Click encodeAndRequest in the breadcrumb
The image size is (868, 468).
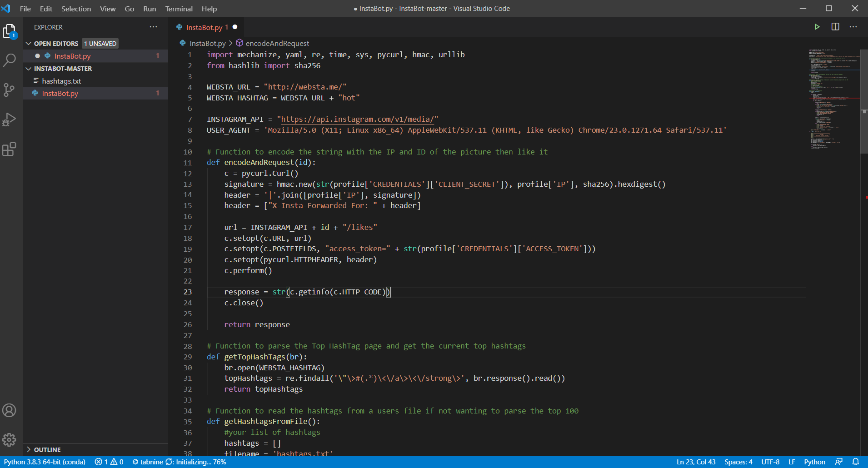point(277,43)
